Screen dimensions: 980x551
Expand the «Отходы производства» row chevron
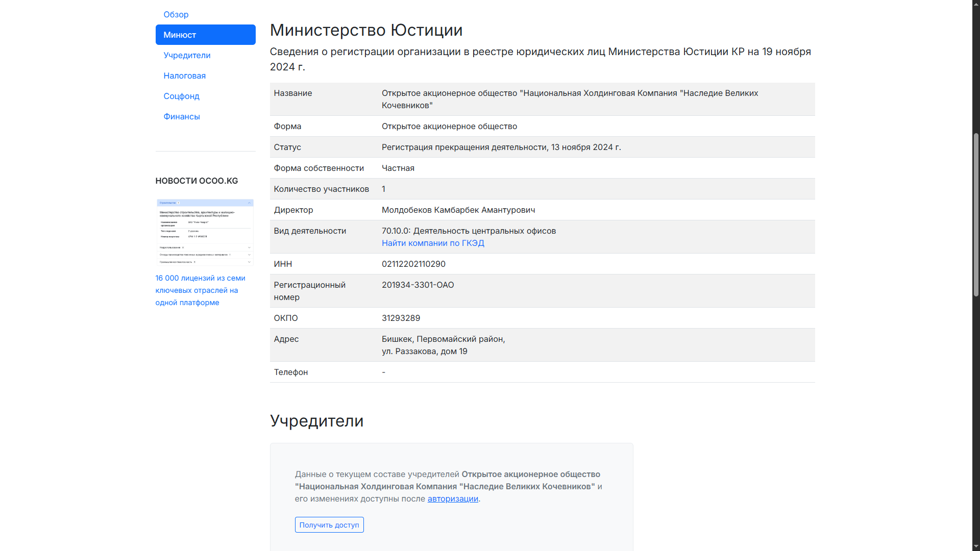click(249, 255)
